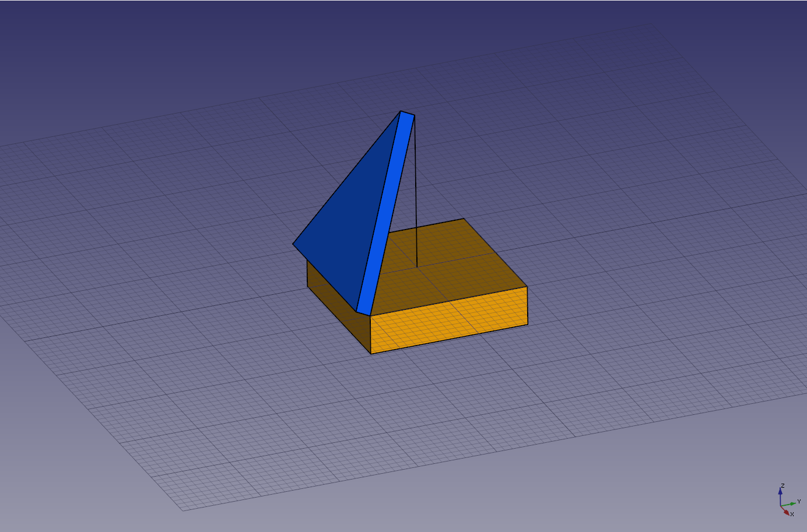The height and width of the screenshot is (532, 807).
Task: Click the thin vertical black line edge
Action: click(415, 192)
